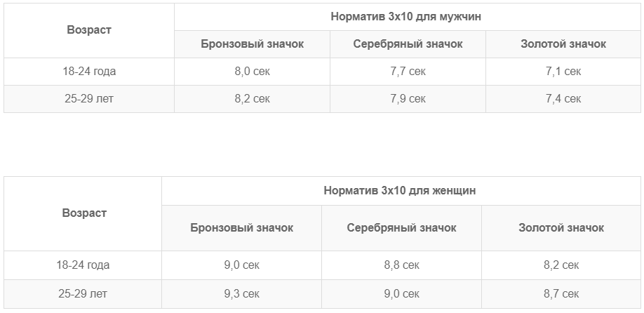The image size is (644, 313).
Task: Click the '8,7 сек' cell
Action: tap(561, 294)
